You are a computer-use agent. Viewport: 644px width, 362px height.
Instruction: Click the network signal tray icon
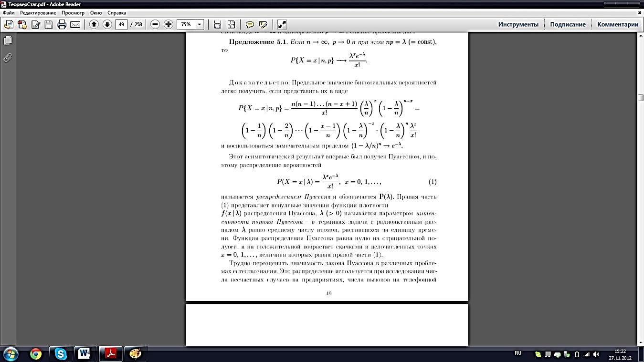(586, 354)
